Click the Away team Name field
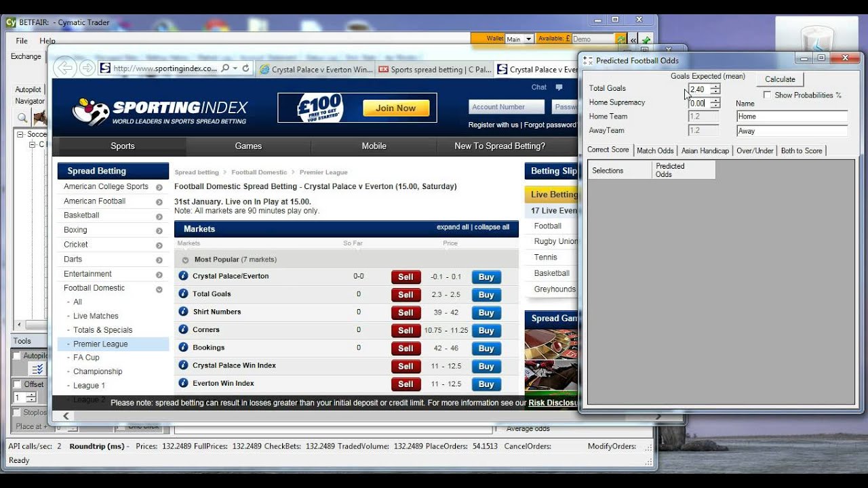Image resolution: width=868 pixels, height=488 pixels. pyautogui.click(x=792, y=131)
